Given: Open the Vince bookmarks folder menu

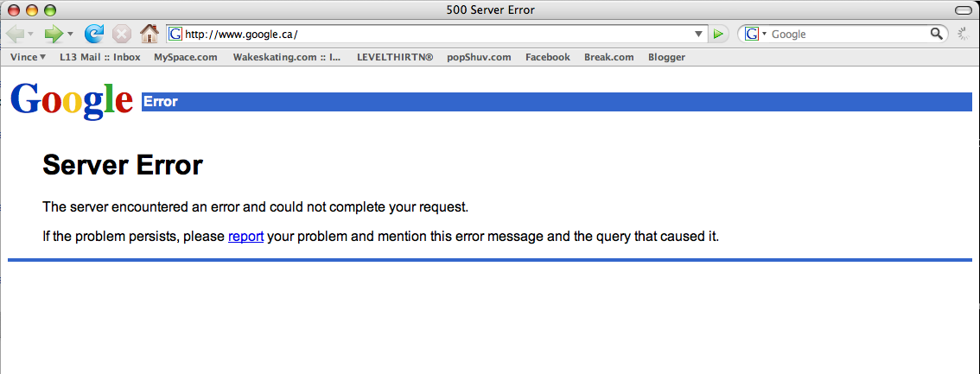Looking at the screenshot, I should pos(28,57).
